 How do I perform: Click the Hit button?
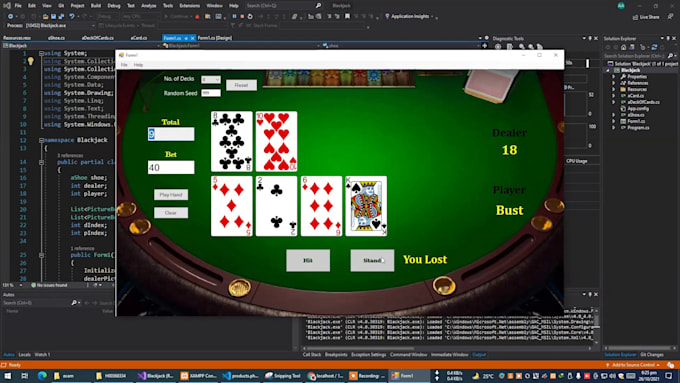308,260
